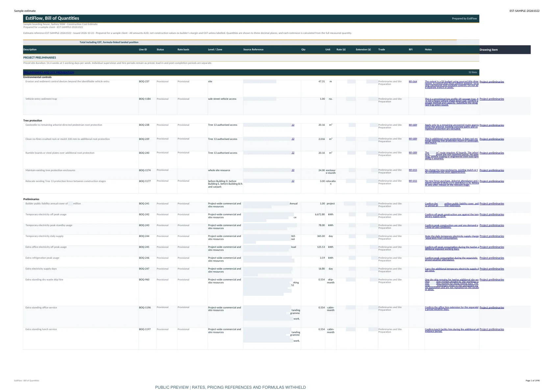Open Project preliminaries link for BOQ-1197
The image size is (554, 392).
click(x=492, y=329)
